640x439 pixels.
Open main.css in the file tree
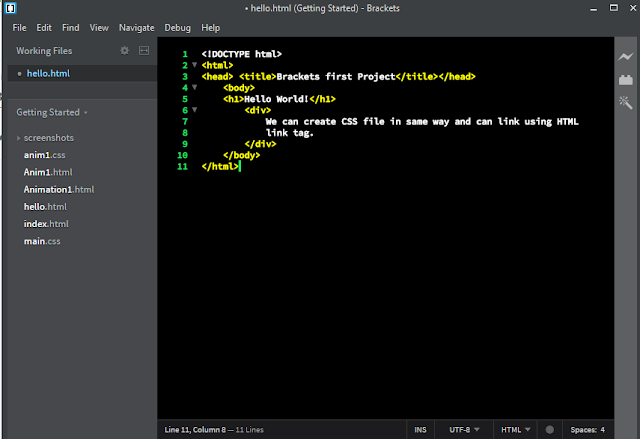click(42, 241)
